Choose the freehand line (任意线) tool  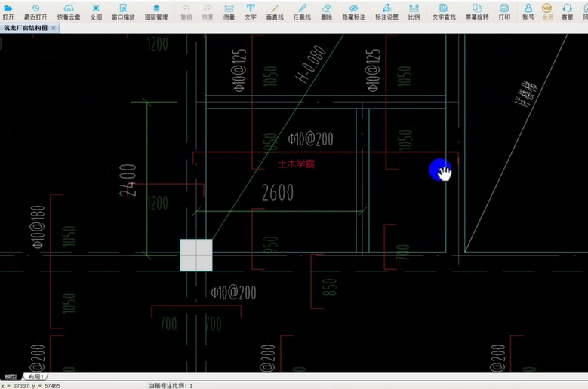pyautogui.click(x=302, y=11)
